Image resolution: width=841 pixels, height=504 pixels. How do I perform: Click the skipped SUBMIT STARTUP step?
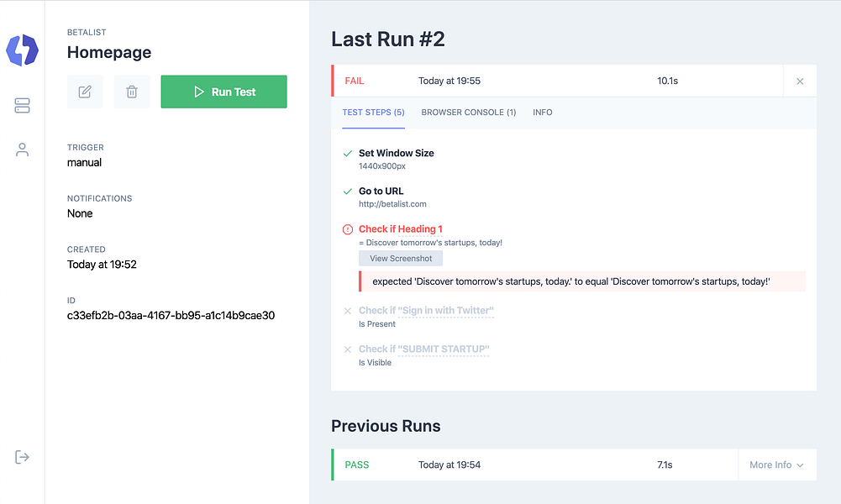[423, 349]
